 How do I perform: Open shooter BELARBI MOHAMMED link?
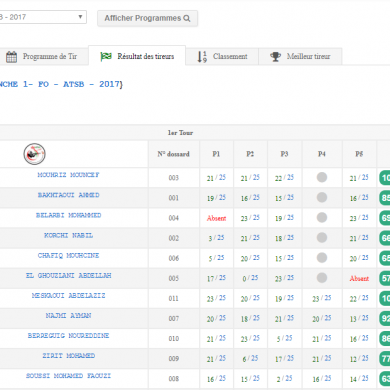point(68,215)
